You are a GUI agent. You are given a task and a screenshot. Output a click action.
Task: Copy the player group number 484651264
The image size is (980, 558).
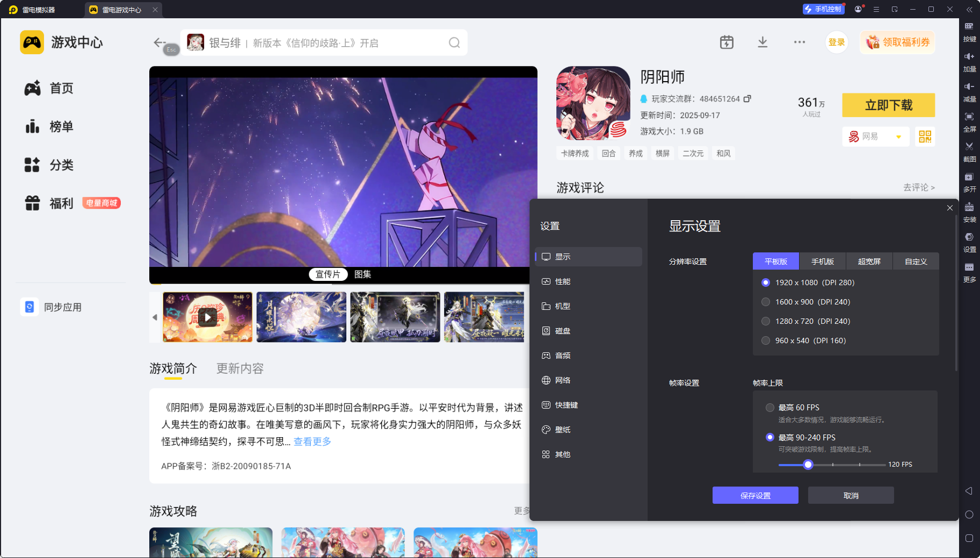[747, 99]
